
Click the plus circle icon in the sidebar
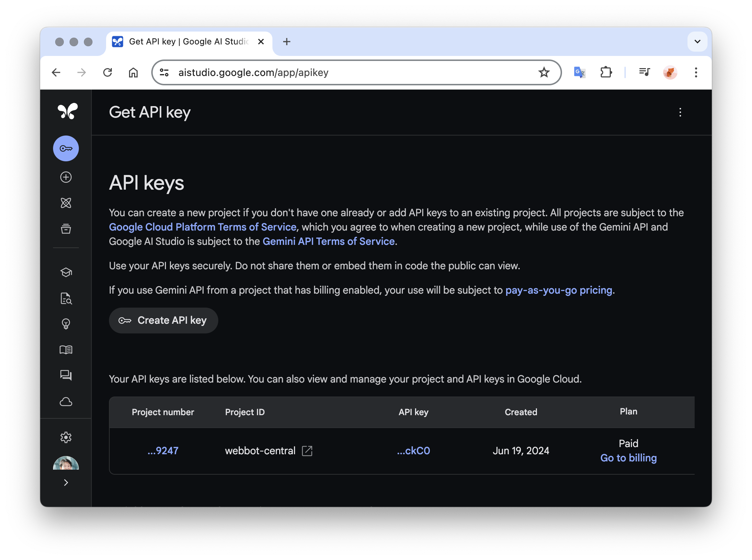click(66, 177)
